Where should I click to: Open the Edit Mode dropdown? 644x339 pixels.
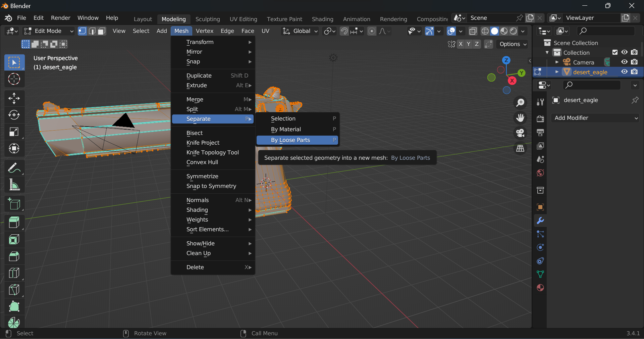coord(48,31)
